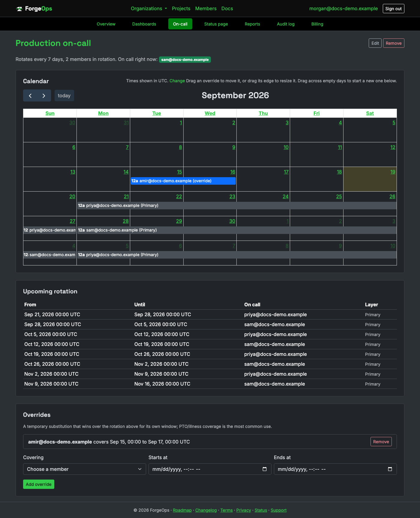The height and width of the screenshot is (518, 420).
Task: Open the Status footer link
Action: click(x=261, y=510)
